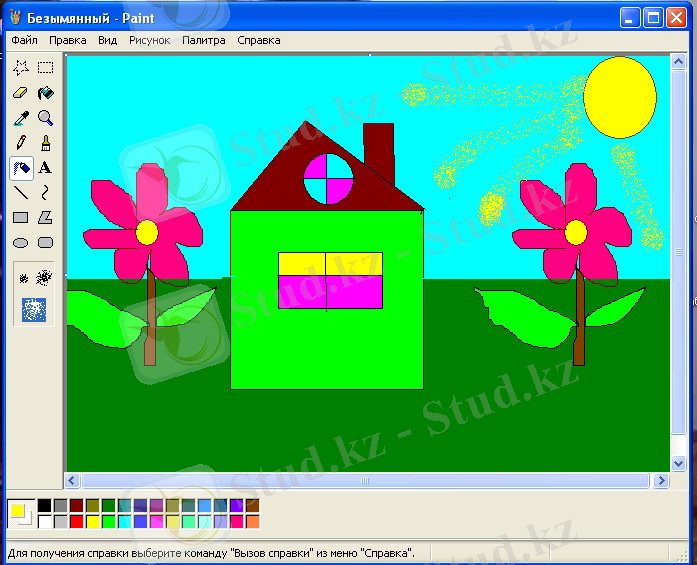Select the rectangular Select tool
Image resolution: width=697 pixels, height=565 pixels.
click(45, 68)
